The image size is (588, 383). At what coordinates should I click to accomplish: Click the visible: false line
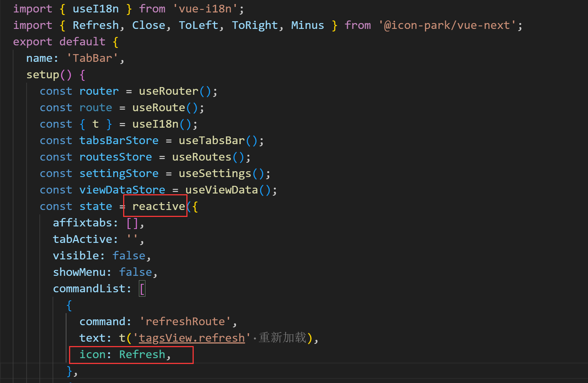tap(102, 256)
